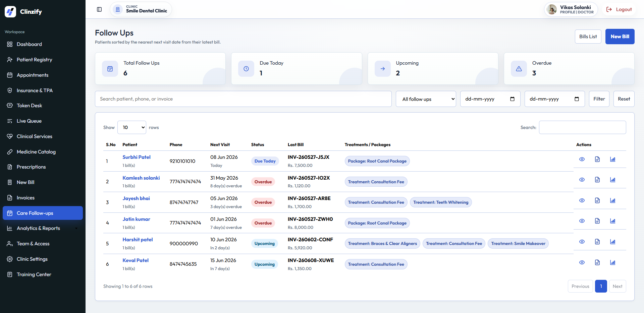Open Team & Access in sidebar

[x=43, y=244]
